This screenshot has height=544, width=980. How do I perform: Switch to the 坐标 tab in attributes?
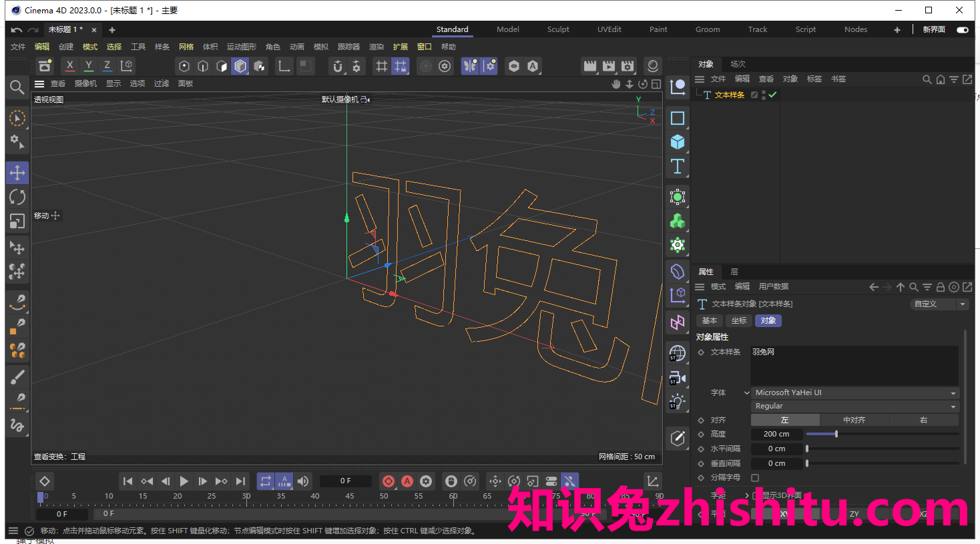point(738,320)
